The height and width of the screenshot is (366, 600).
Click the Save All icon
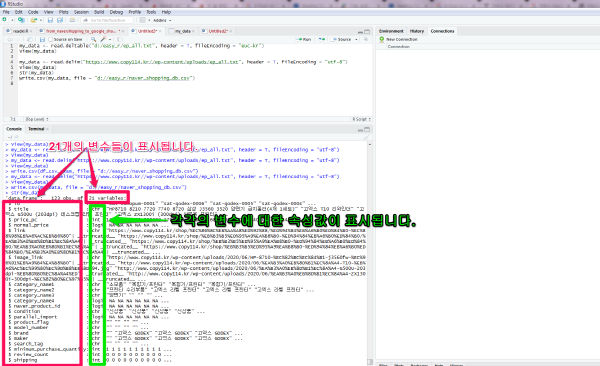tap(60, 20)
